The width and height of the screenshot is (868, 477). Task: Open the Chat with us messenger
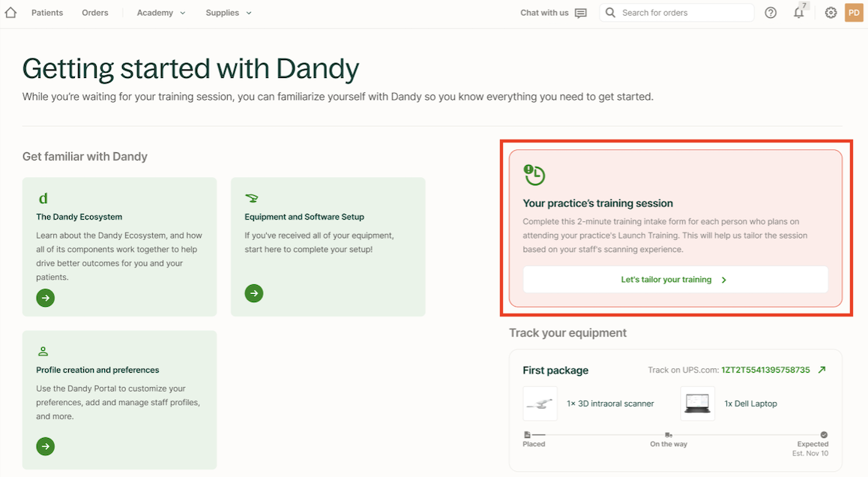pyautogui.click(x=554, y=13)
